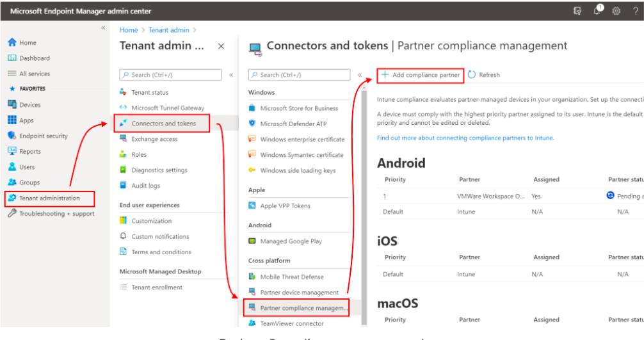644x340 pixels.
Task: Click the Devices icon
Action: click(12, 104)
